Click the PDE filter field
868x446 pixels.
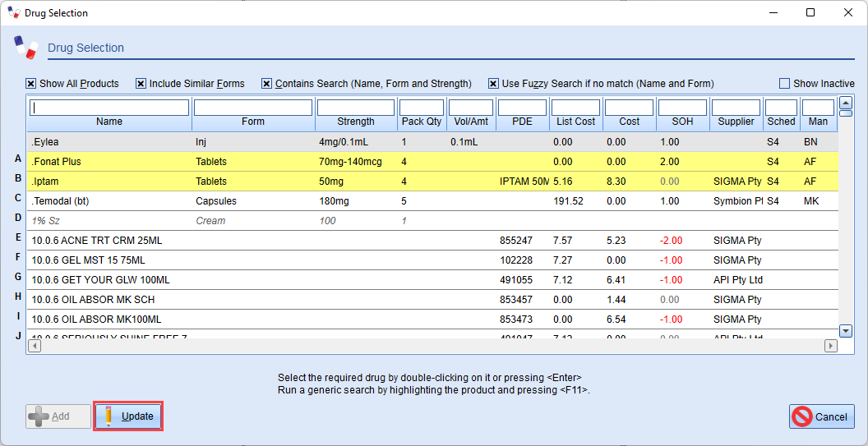click(x=522, y=108)
